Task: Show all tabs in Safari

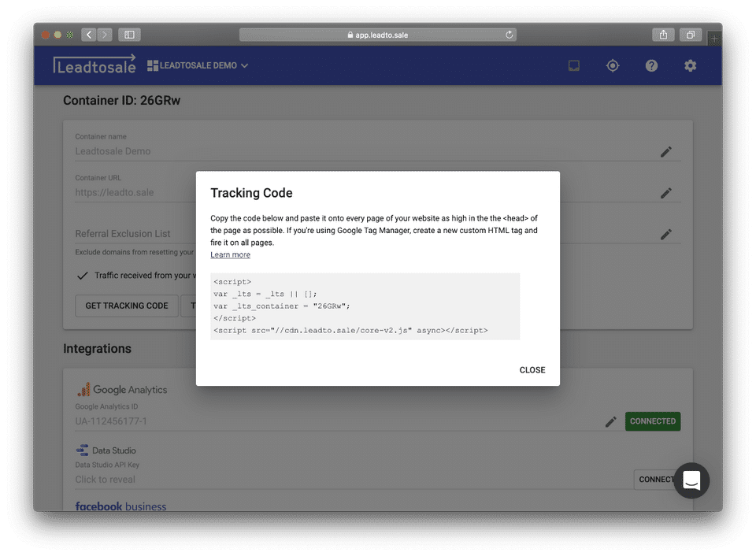Action: [x=691, y=35]
